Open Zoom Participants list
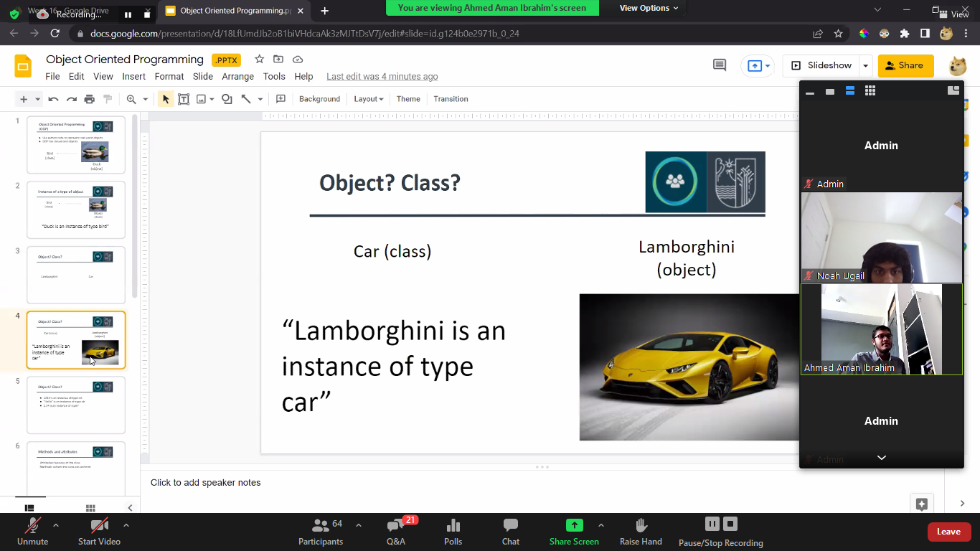 point(321,532)
